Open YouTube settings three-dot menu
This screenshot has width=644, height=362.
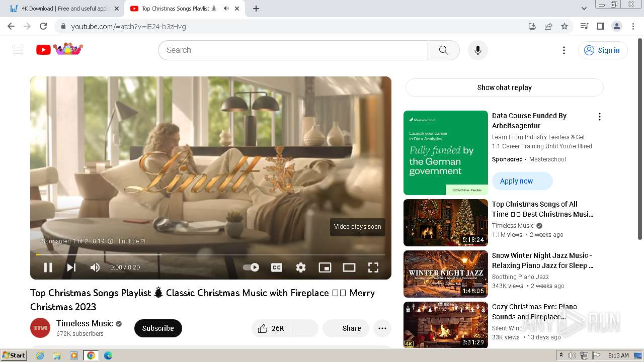pyautogui.click(x=564, y=50)
